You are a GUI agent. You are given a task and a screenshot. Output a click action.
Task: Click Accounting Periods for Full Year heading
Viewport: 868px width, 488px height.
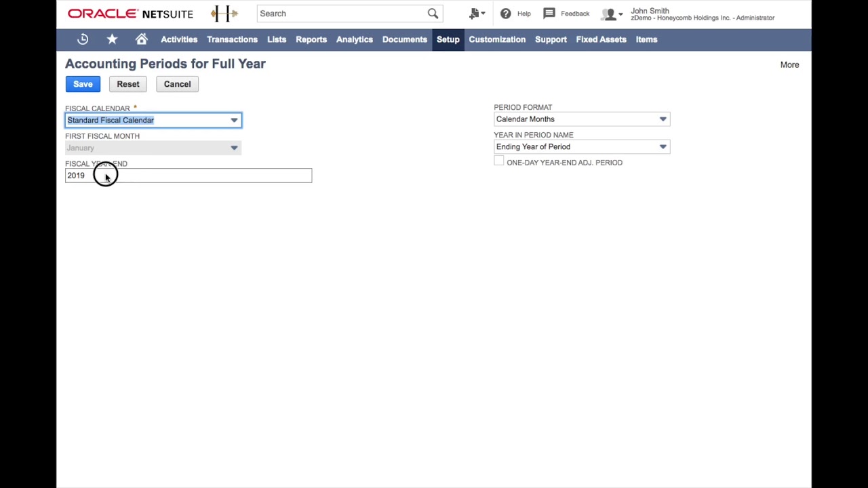[165, 64]
